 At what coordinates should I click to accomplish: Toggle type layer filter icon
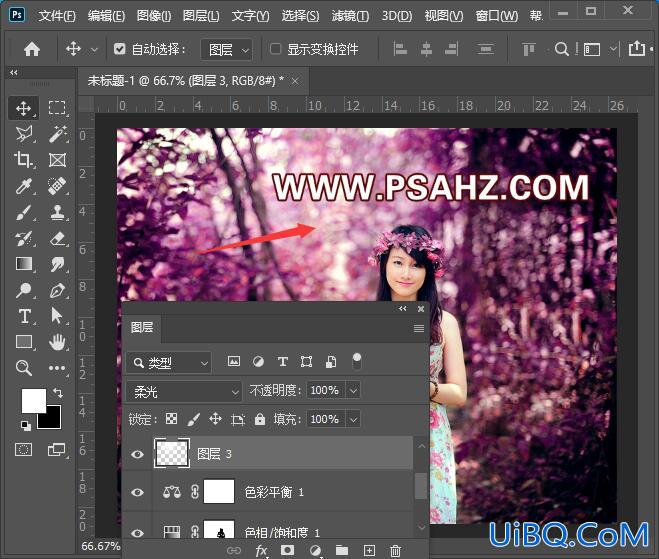coord(282,361)
